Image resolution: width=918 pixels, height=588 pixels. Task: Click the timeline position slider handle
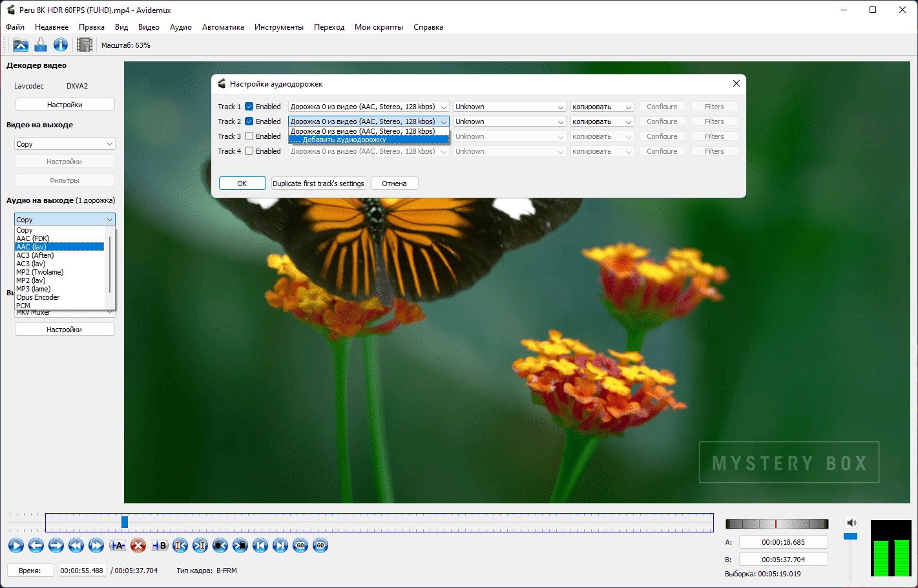[x=125, y=522]
